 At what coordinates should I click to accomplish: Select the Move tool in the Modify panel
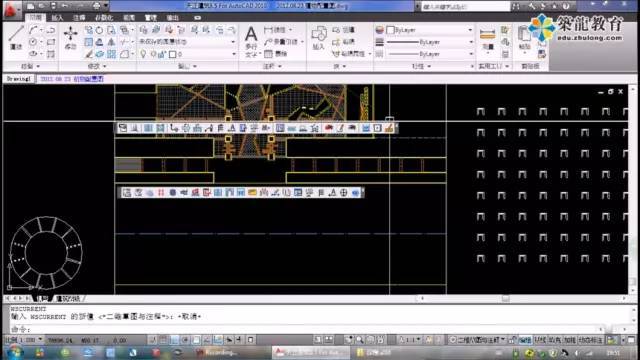tap(71, 38)
